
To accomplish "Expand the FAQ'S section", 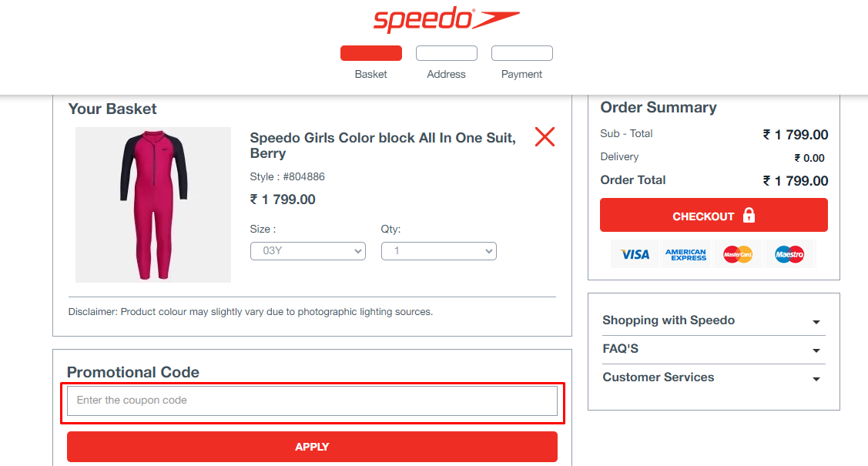I will [x=713, y=349].
